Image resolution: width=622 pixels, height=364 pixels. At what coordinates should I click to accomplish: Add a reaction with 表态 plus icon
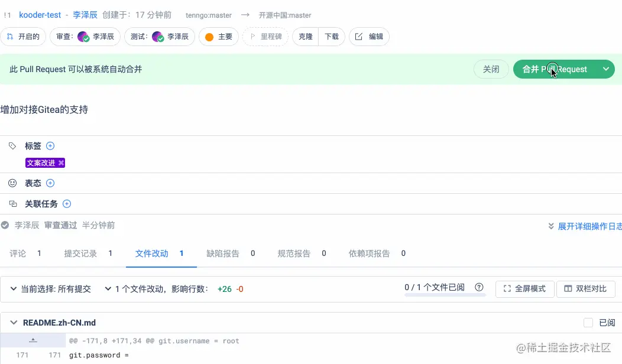pyautogui.click(x=50, y=183)
